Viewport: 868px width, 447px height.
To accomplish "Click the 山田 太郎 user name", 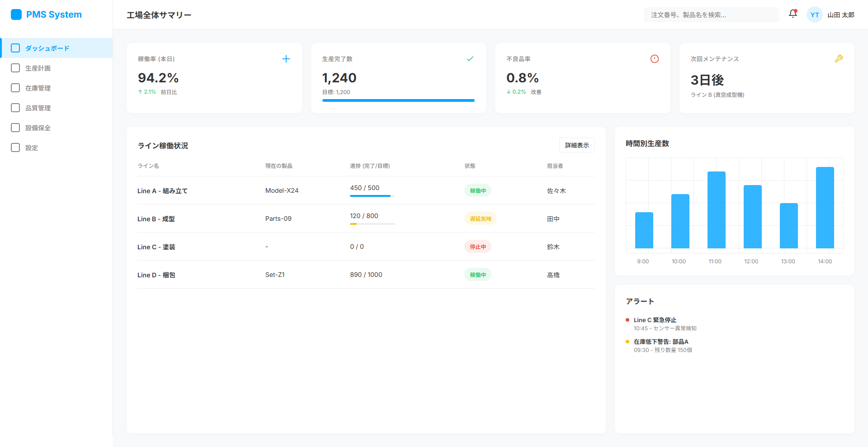I will (x=840, y=15).
